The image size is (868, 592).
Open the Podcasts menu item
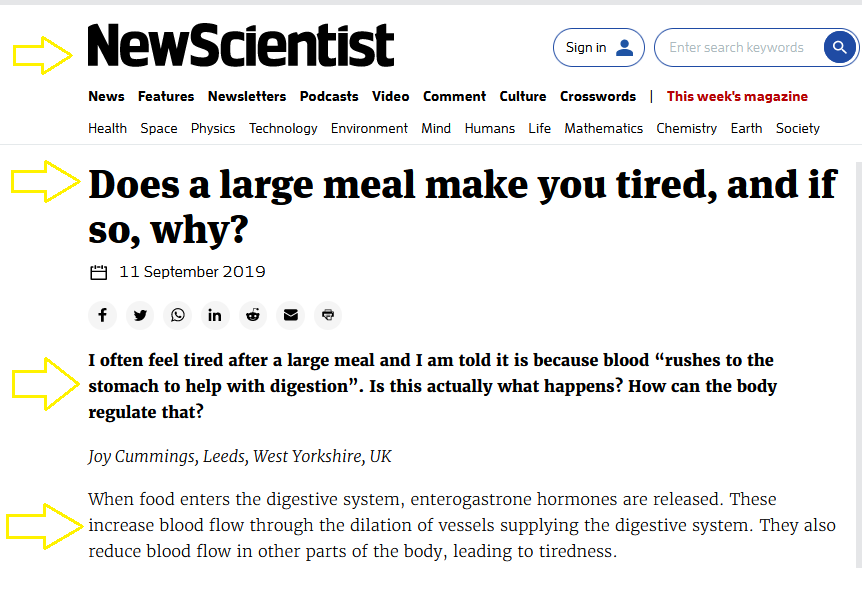[329, 96]
